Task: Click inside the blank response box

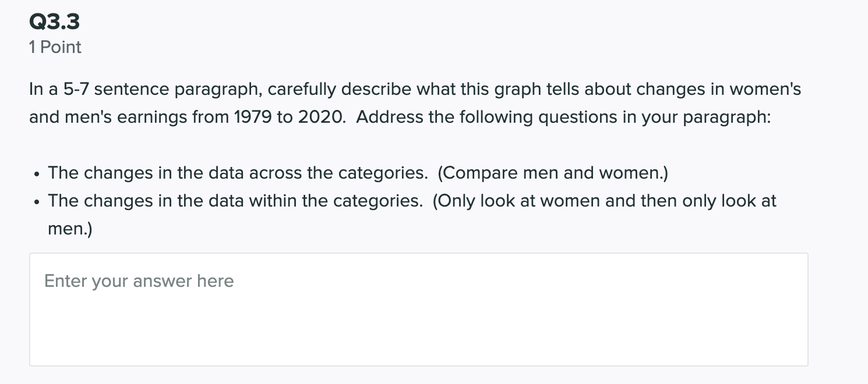Action: 418,326
